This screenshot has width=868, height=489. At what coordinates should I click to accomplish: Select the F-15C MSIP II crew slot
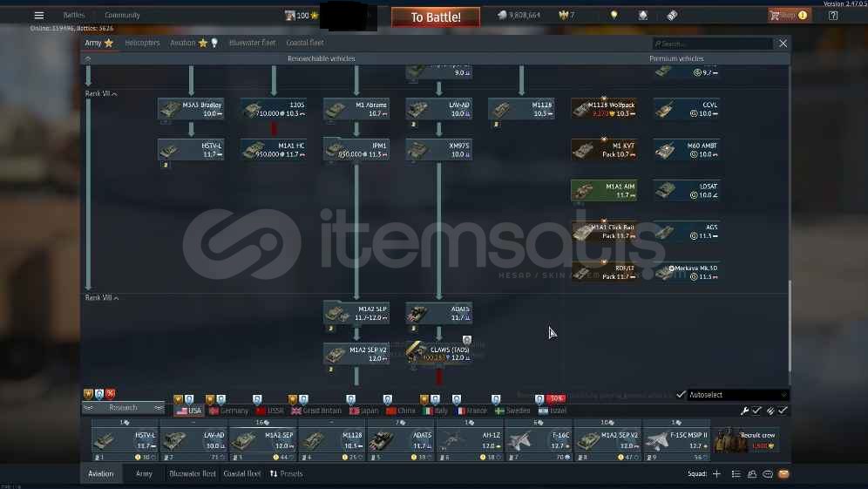pyautogui.click(x=677, y=440)
